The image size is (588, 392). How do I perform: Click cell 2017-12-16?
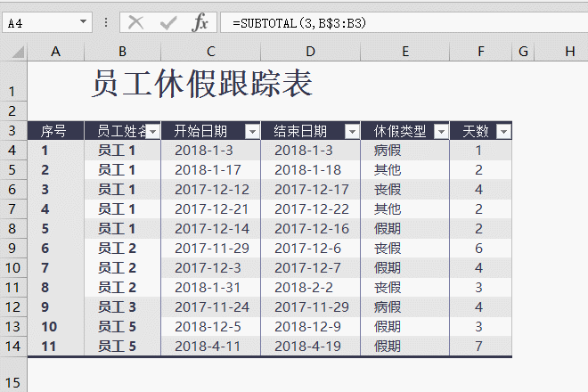(311, 228)
